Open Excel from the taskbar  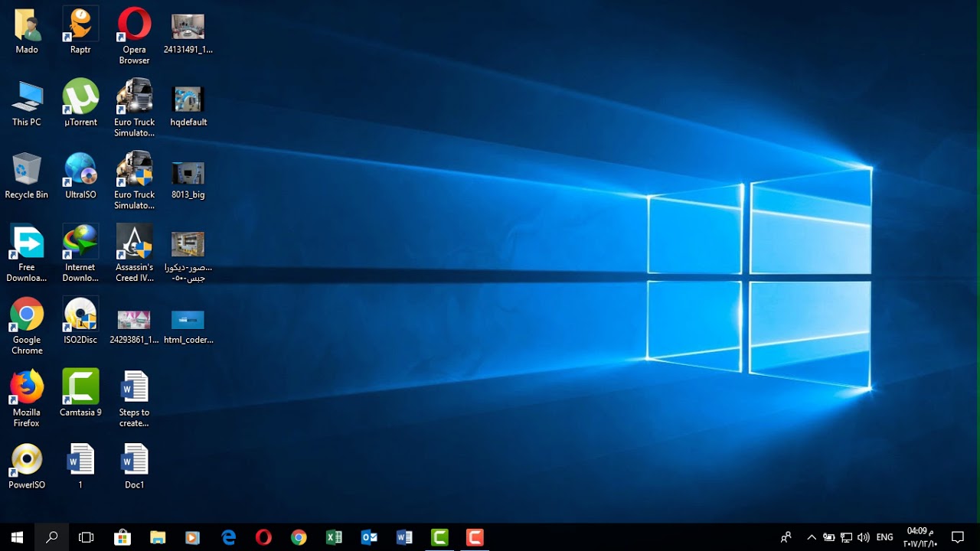coord(334,537)
